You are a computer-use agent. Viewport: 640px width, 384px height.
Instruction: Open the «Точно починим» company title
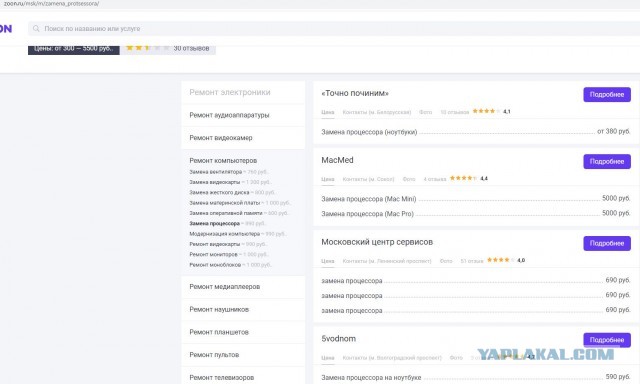tap(355, 93)
